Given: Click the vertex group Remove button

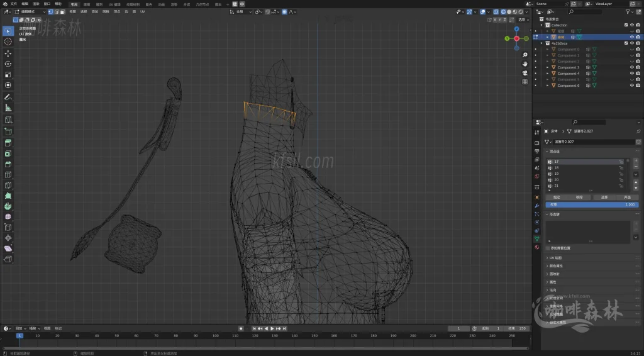Looking at the screenshot, I should point(579,197).
